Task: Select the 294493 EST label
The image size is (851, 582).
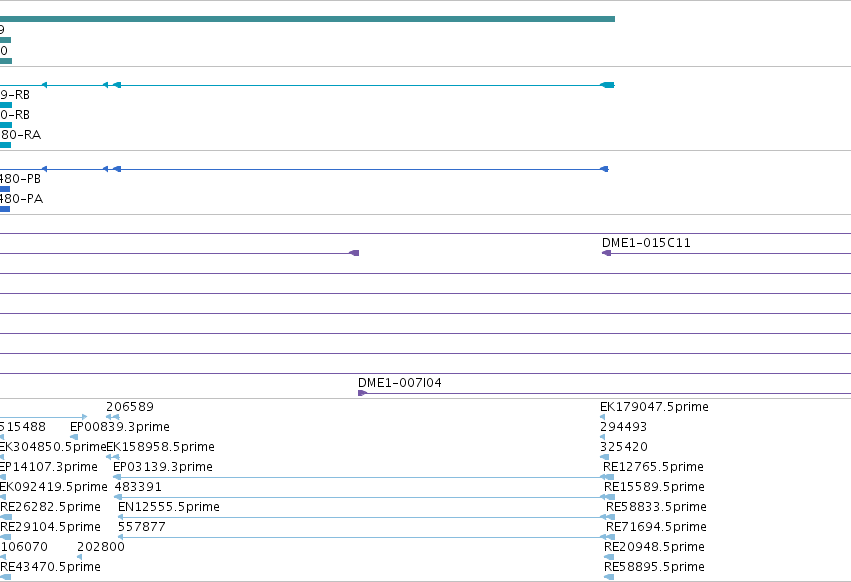Action: pos(623,427)
